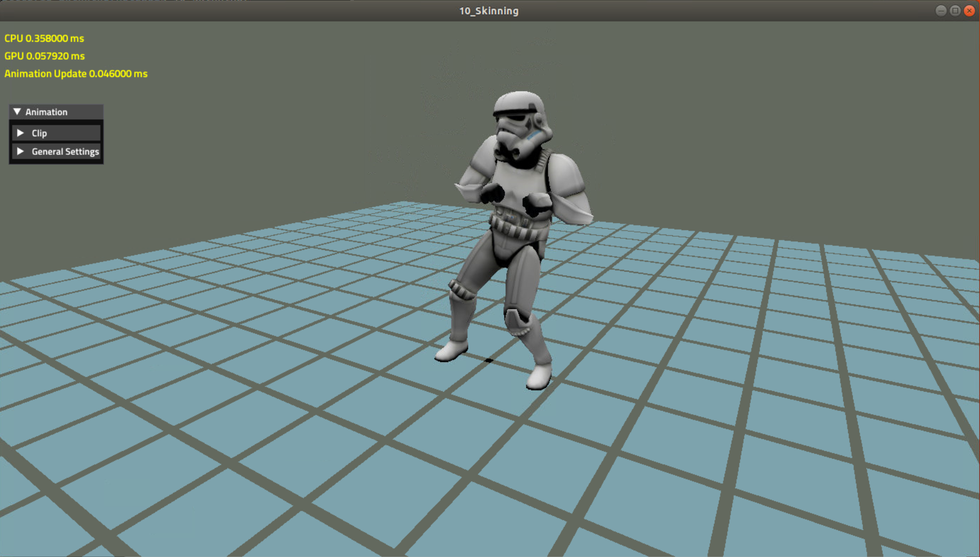
Task: Maximize the 10_Skinning window
Action: point(955,10)
